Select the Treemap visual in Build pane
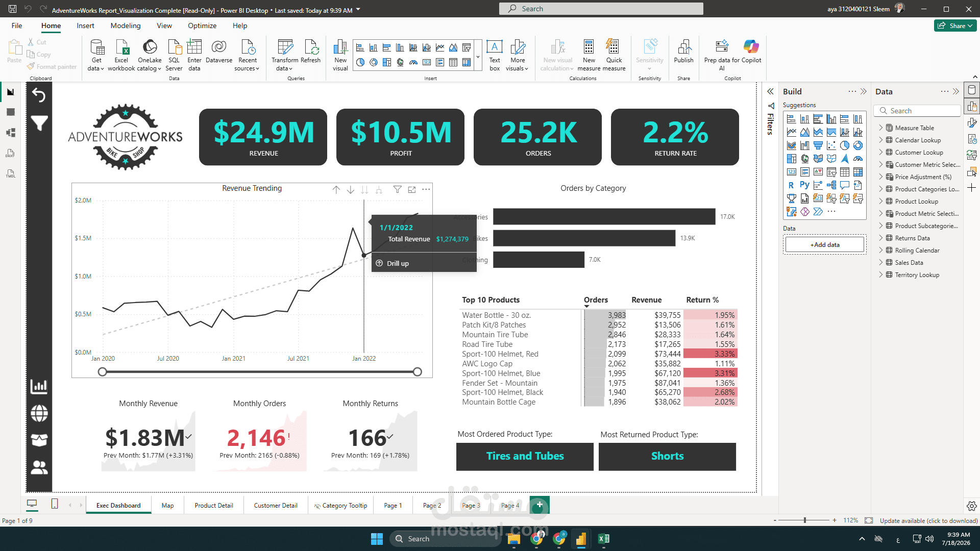This screenshot has width=980, height=551. [x=792, y=159]
